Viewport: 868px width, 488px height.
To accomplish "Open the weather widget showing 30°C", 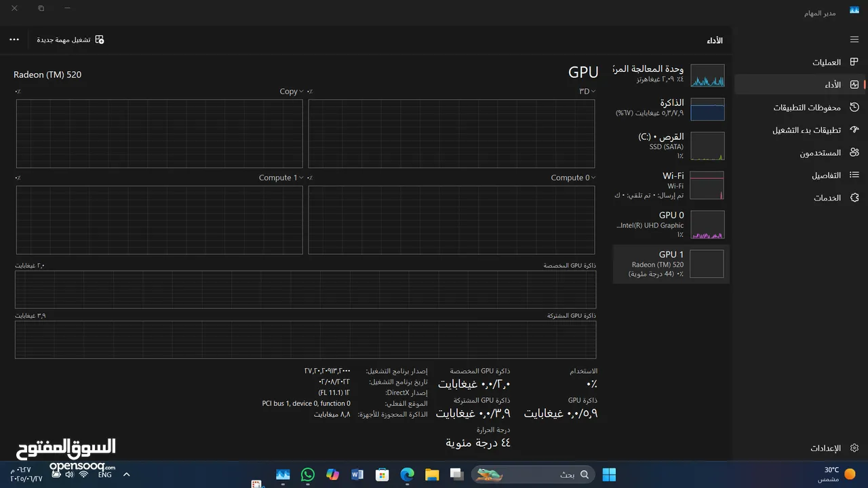I will pos(836,474).
